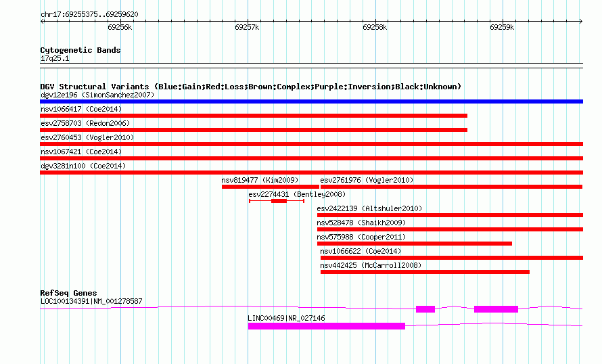Open the dgv3281n100 (Coe2014) label
The width and height of the screenshot is (602, 364).
tap(83, 166)
